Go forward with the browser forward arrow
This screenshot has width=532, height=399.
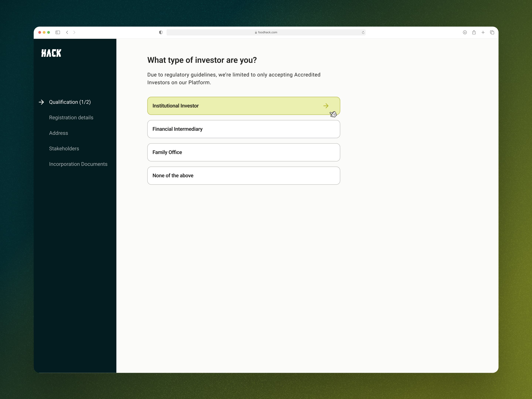[x=74, y=32]
